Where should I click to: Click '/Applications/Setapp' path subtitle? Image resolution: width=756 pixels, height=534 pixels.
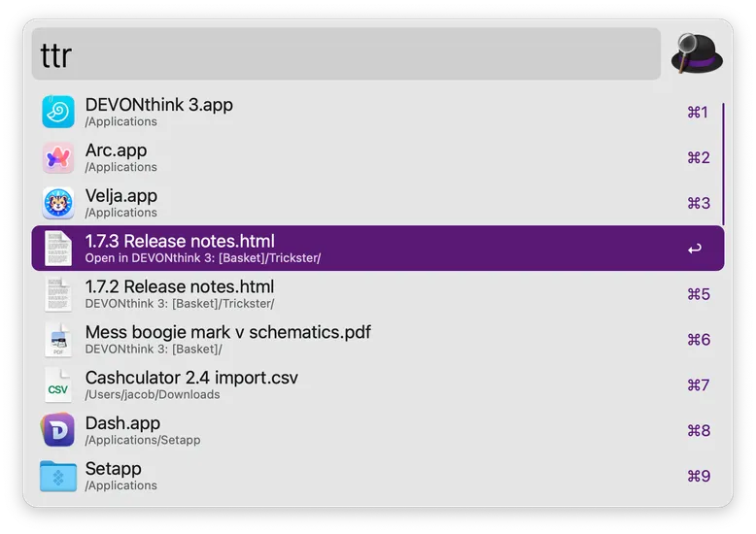tap(143, 440)
